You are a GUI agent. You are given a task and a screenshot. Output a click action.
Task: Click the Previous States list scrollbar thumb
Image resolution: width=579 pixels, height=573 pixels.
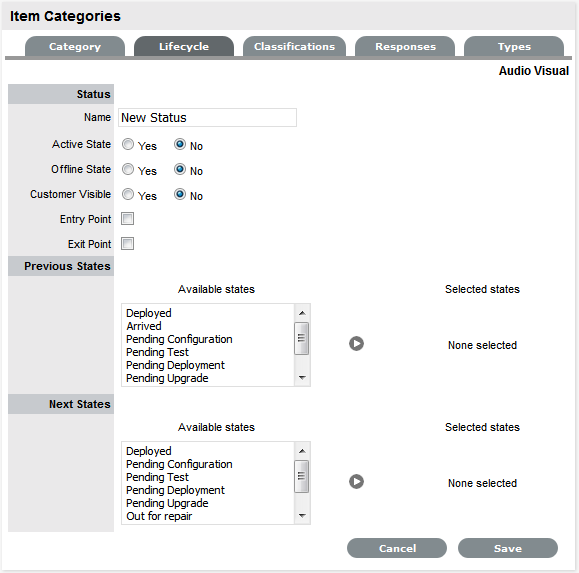coord(302,338)
